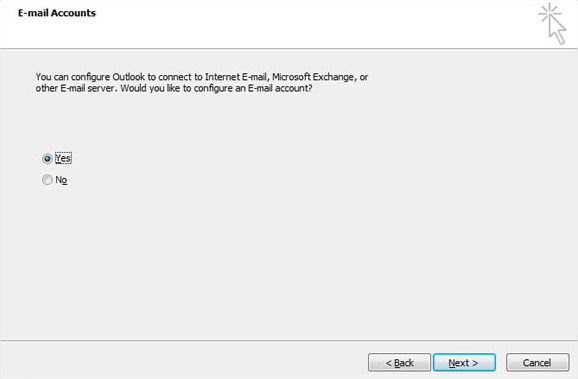Return to previous page with < Back
578x379 pixels.
(x=399, y=362)
